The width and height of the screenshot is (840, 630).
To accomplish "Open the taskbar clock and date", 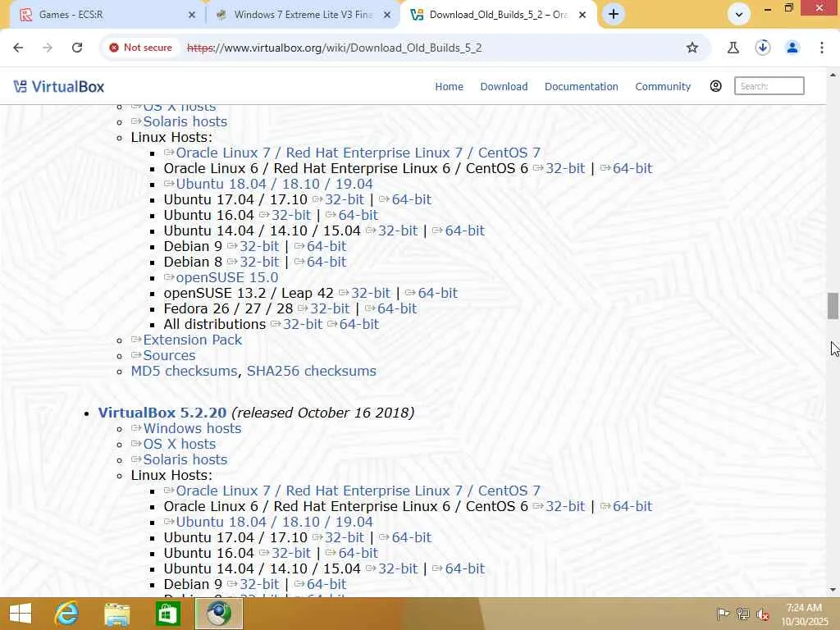I will coord(805,614).
